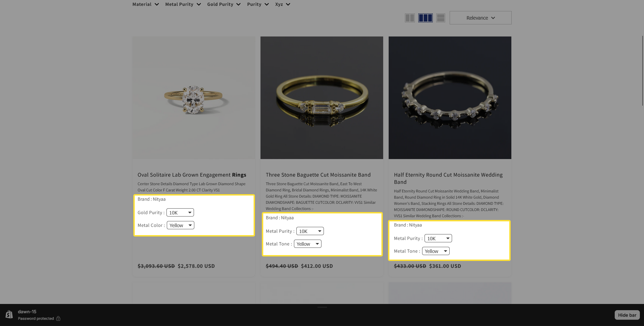Open the Relevance sort dropdown
Viewport: 644px width, 326px height.
tap(480, 18)
